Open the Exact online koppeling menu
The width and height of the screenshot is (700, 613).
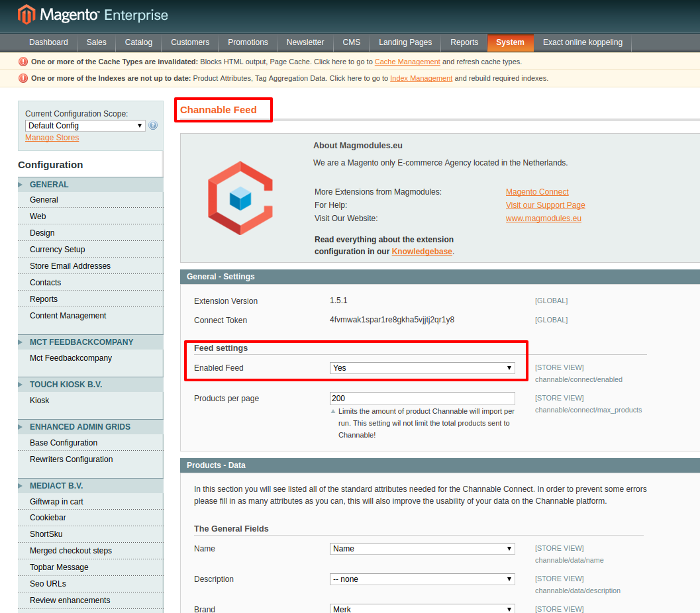(583, 42)
